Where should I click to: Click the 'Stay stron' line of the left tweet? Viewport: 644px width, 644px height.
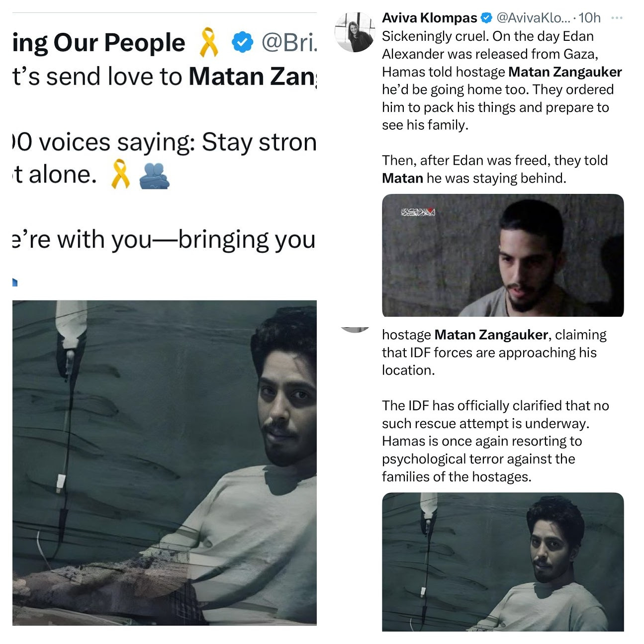165,143
